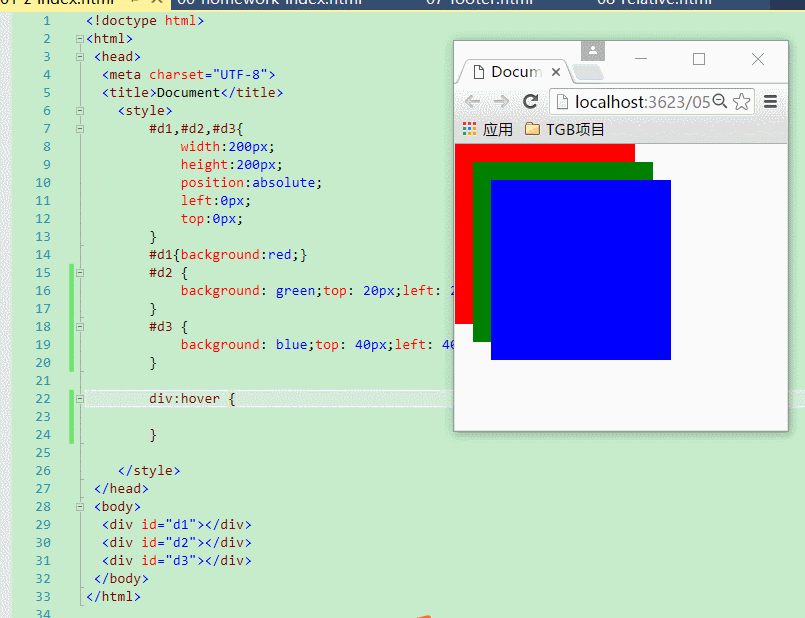Switch to the homework-index.html editor tab

[270, 3]
